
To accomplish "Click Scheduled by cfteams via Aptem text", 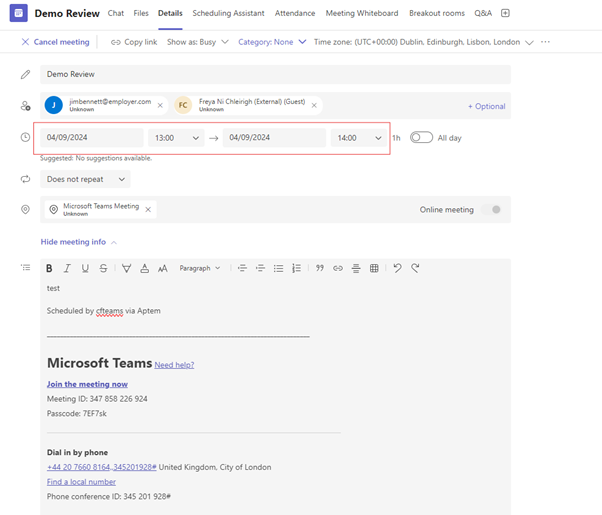I will 104,311.
